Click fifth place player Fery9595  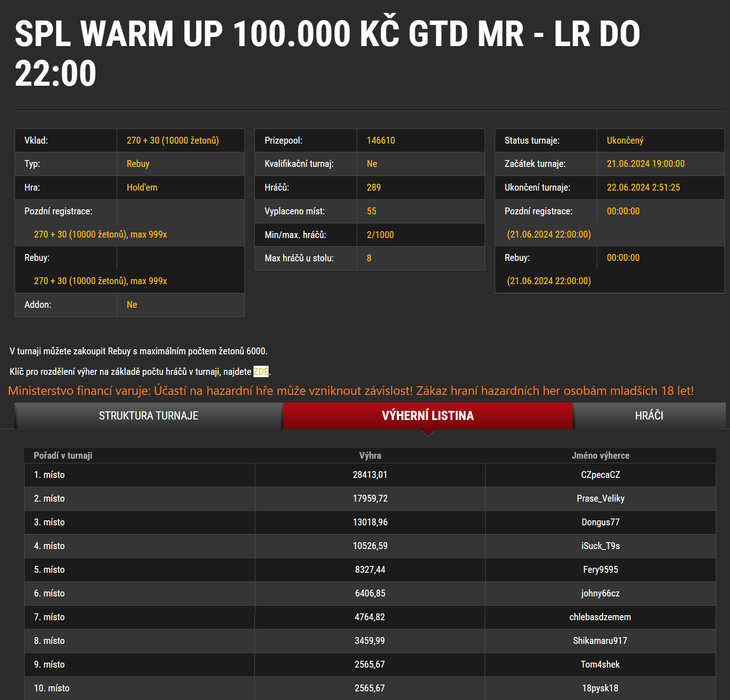coord(601,570)
